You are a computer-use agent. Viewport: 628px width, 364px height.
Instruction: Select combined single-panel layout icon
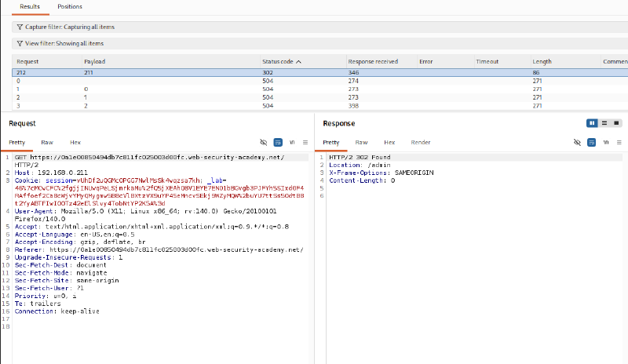(x=616, y=123)
